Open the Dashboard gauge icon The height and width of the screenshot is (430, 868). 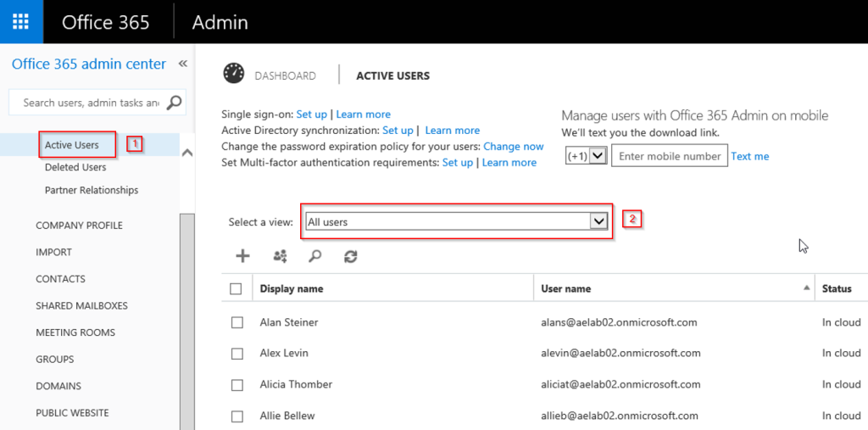tap(234, 74)
